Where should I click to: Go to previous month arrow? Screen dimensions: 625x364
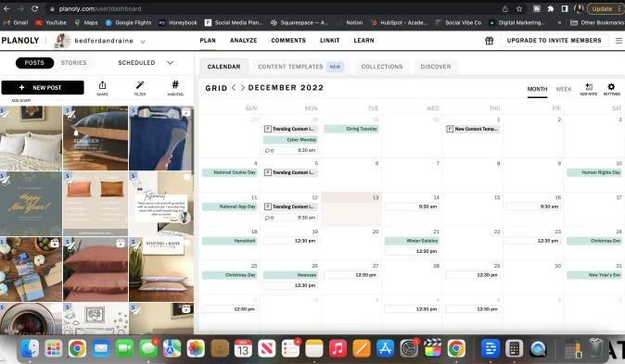tap(234, 88)
